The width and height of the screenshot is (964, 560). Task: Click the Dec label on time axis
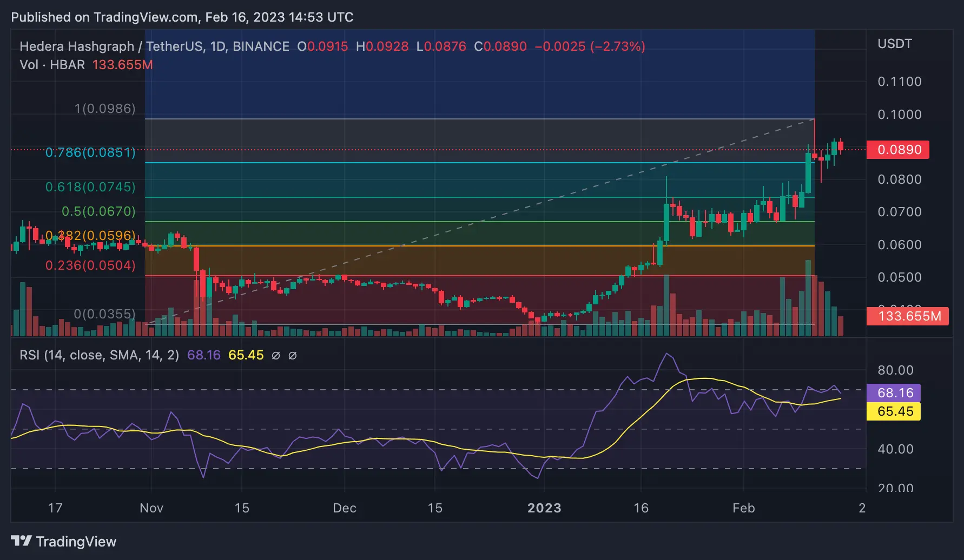click(345, 508)
